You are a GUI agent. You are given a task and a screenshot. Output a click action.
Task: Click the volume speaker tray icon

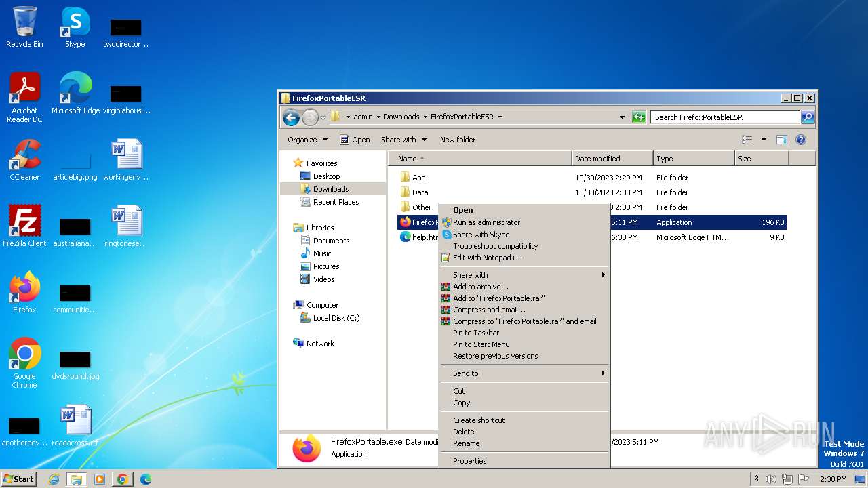pyautogui.click(x=771, y=479)
